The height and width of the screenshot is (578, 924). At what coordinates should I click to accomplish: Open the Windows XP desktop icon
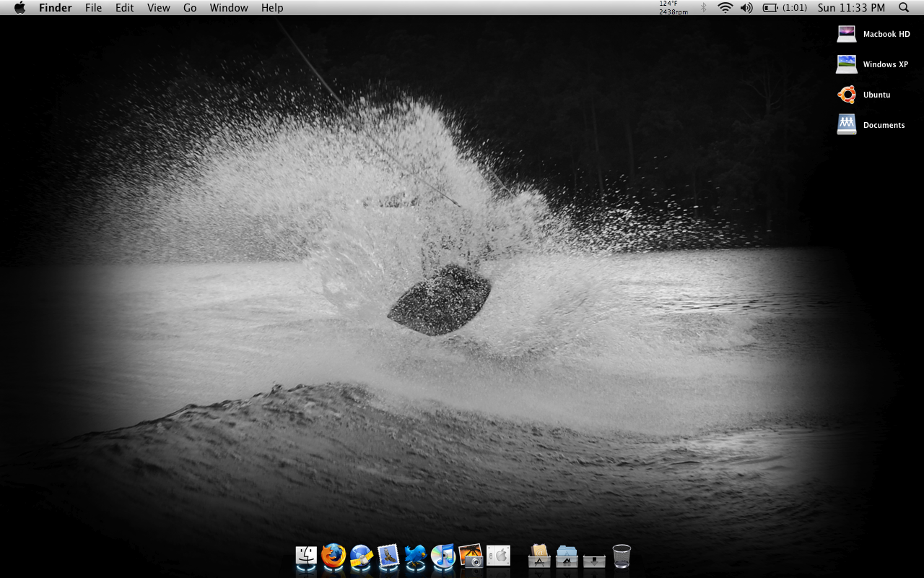pyautogui.click(x=846, y=64)
